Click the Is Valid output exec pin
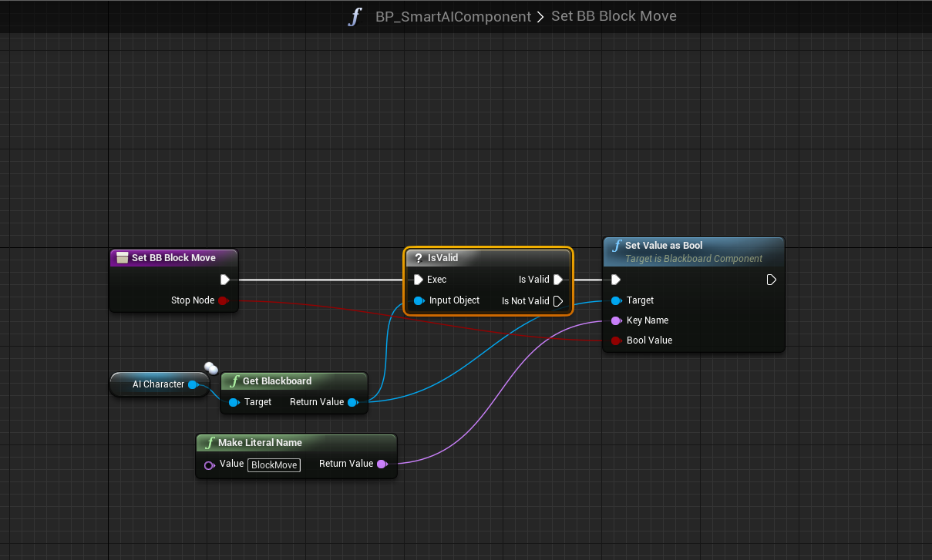The width and height of the screenshot is (932, 560). pos(557,280)
